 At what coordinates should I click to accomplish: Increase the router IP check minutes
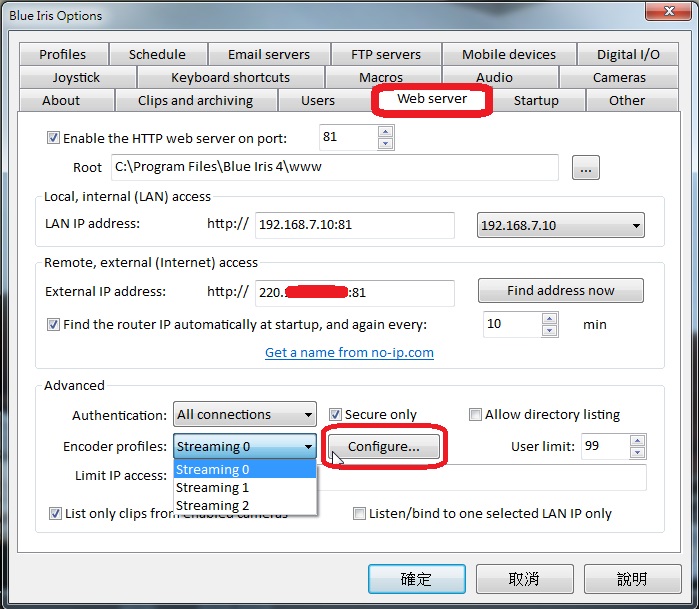pyautogui.click(x=549, y=318)
